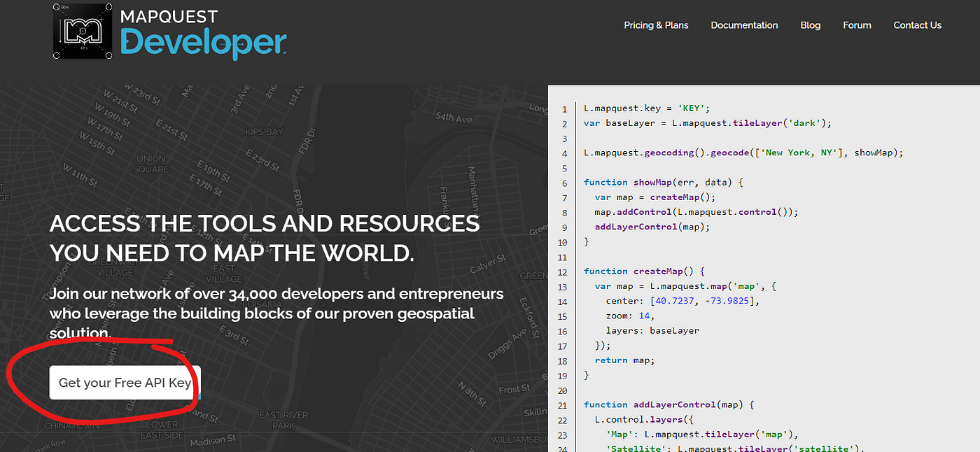Click code line 'zoom: 14,'
The image size is (980, 452).
pyautogui.click(x=630, y=316)
